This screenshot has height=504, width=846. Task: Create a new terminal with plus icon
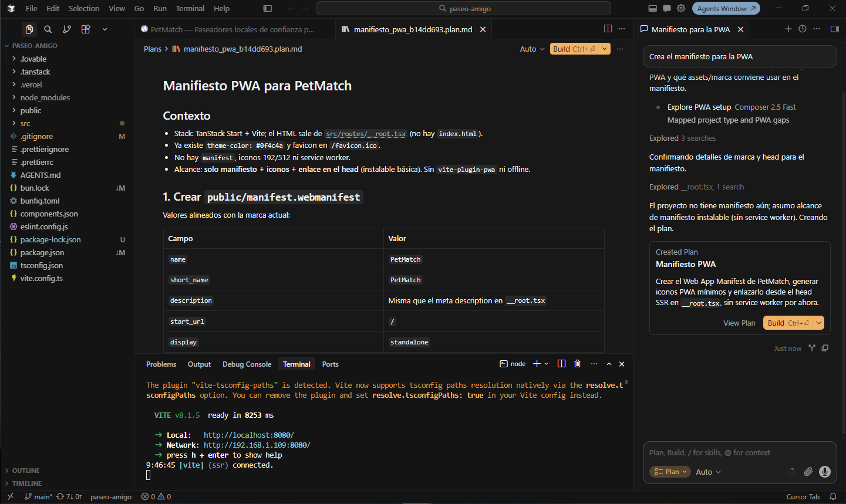536,364
